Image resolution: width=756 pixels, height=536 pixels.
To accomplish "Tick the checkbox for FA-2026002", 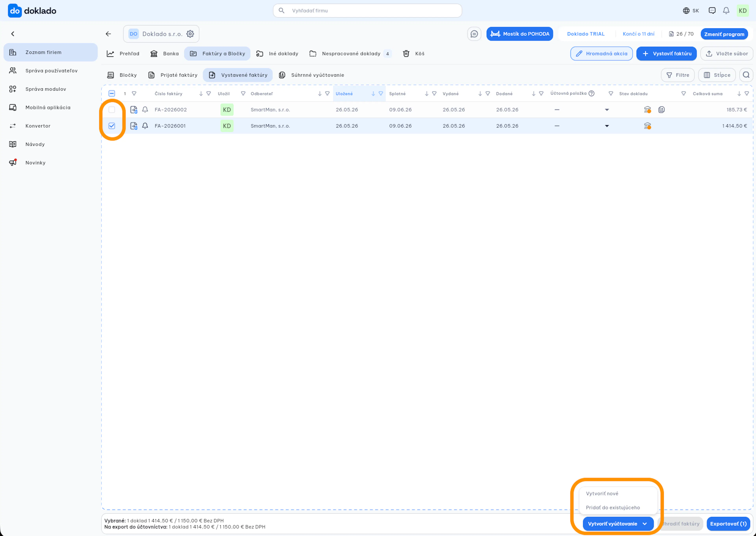I will point(112,110).
